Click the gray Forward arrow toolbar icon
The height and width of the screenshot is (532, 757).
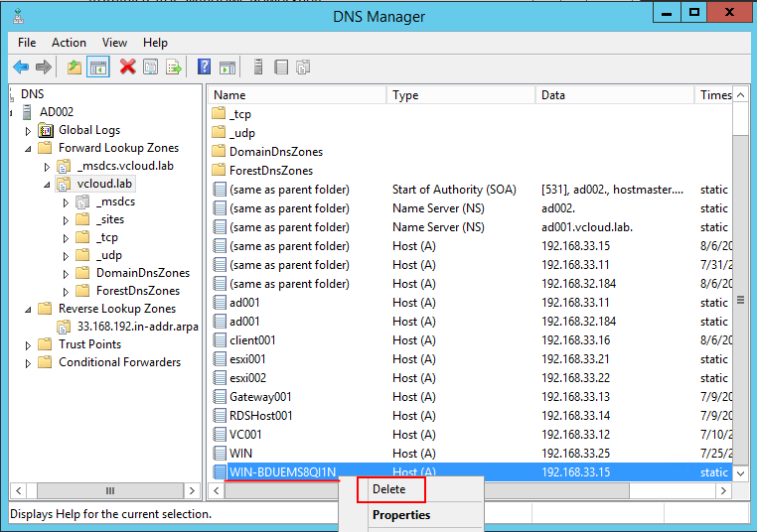(x=44, y=67)
